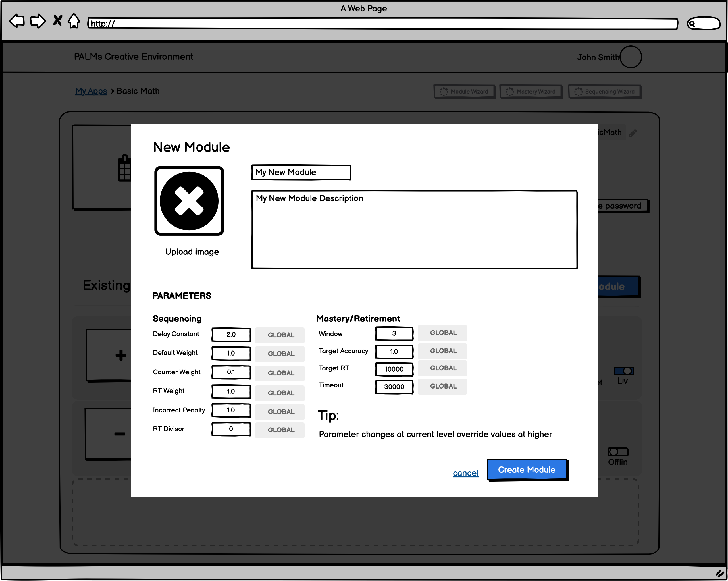
Task: Click the module description text area
Action: (x=414, y=230)
